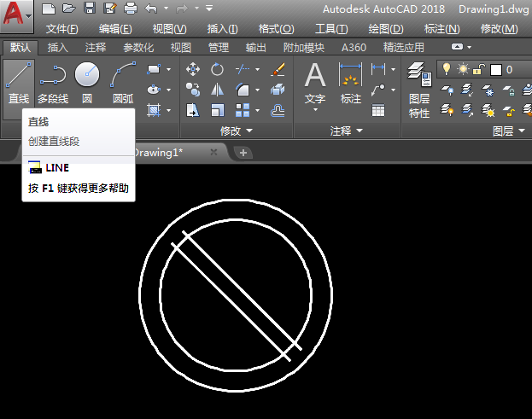532x419 pixels.
Task: Click the Rotate tool icon
Action: pyautogui.click(x=218, y=69)
